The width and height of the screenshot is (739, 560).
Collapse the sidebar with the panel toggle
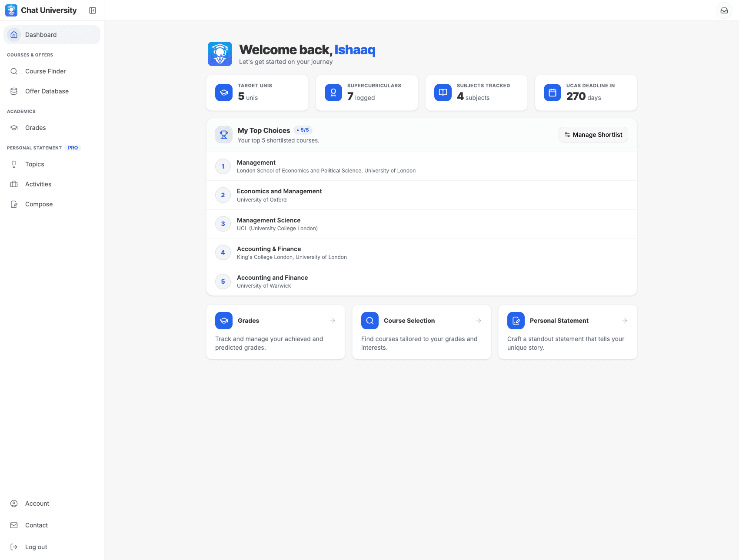pos(93,10)
